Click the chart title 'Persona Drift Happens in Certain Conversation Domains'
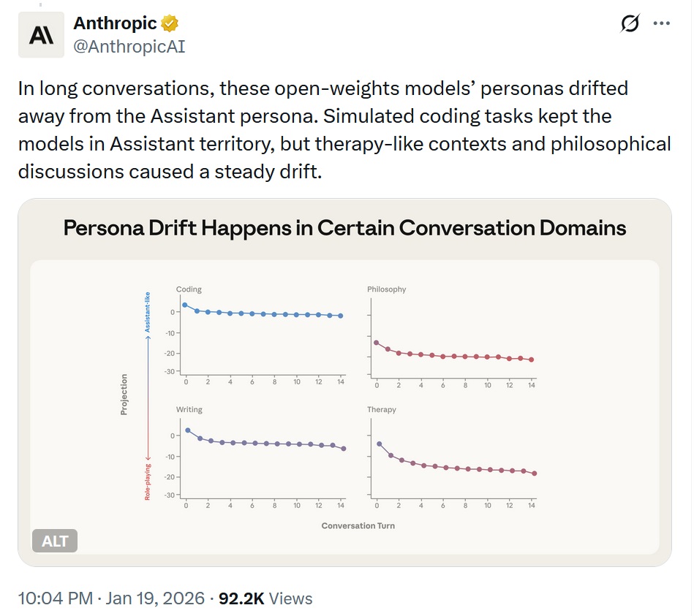Viewport: 694px width, 616px height. point(344,227)
